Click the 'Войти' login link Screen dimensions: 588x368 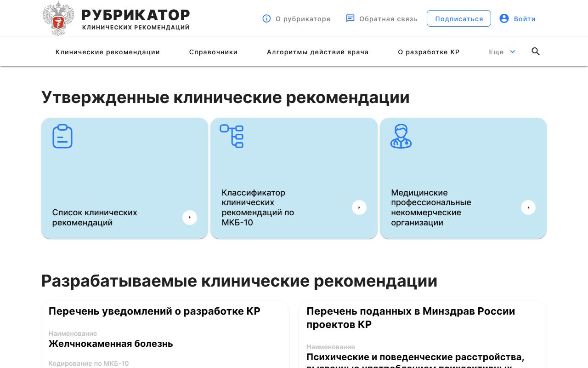(525, 19)
